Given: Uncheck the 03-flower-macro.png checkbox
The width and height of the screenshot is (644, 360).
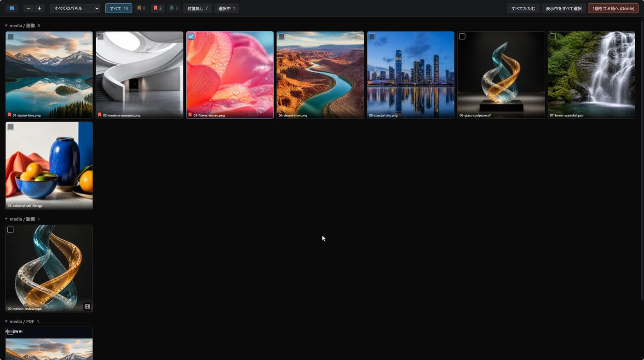Looking at the screenshot, I should coord(191,36).
